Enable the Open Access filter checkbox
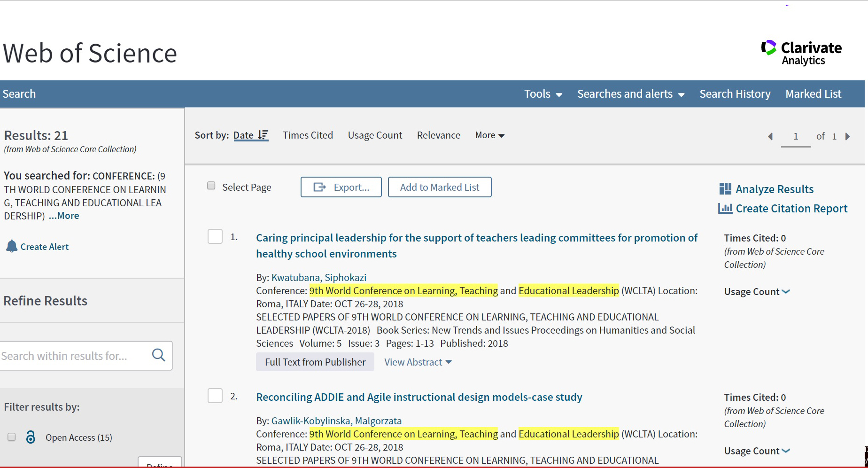Viewport: 868px width, 468px height. click(x=12, y=437)
